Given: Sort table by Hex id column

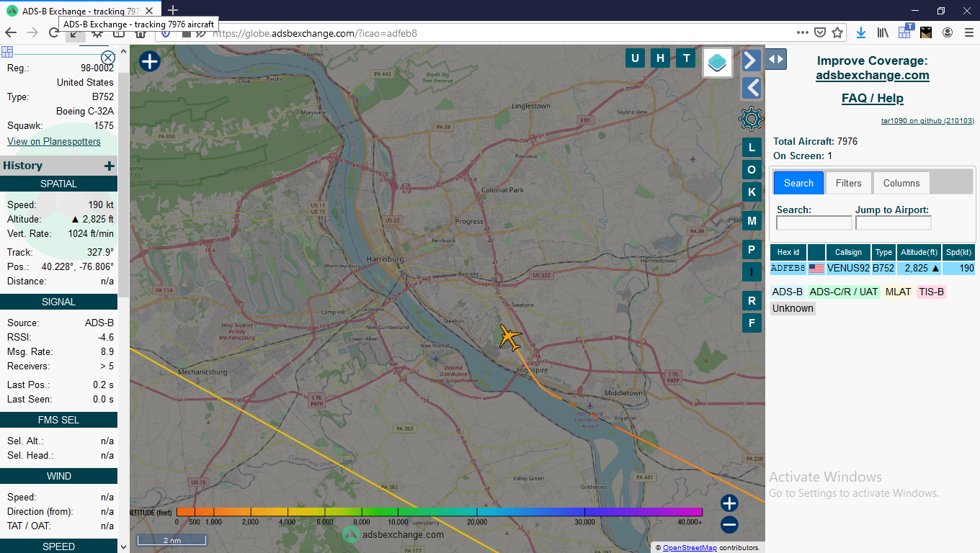Looking at the screenshot, I should point(788,252).
